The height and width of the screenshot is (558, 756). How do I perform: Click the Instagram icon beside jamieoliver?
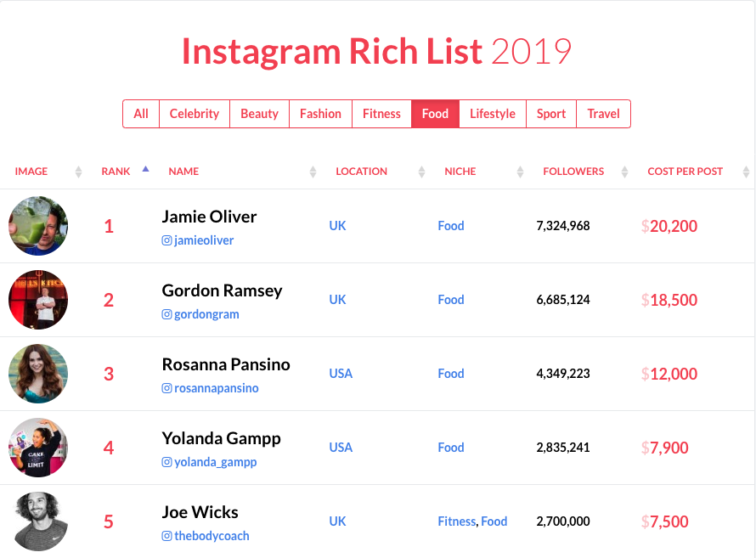(166, 240)
